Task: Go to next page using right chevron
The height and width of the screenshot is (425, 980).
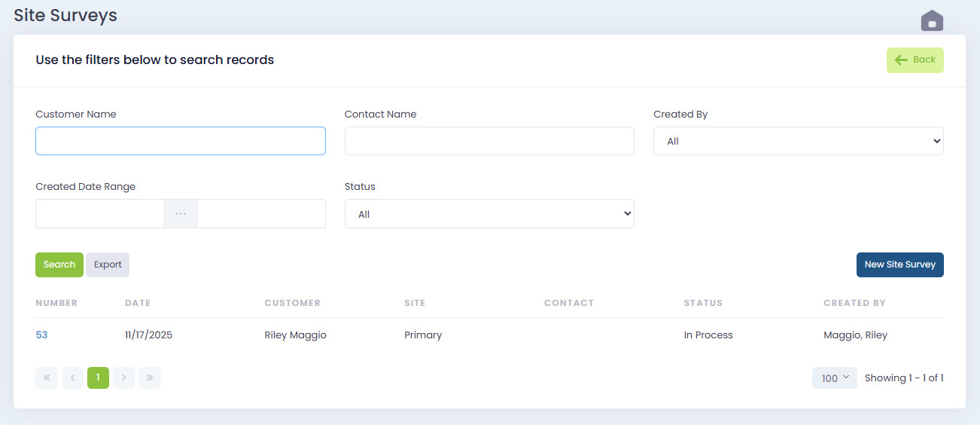Action: (123, 378)
